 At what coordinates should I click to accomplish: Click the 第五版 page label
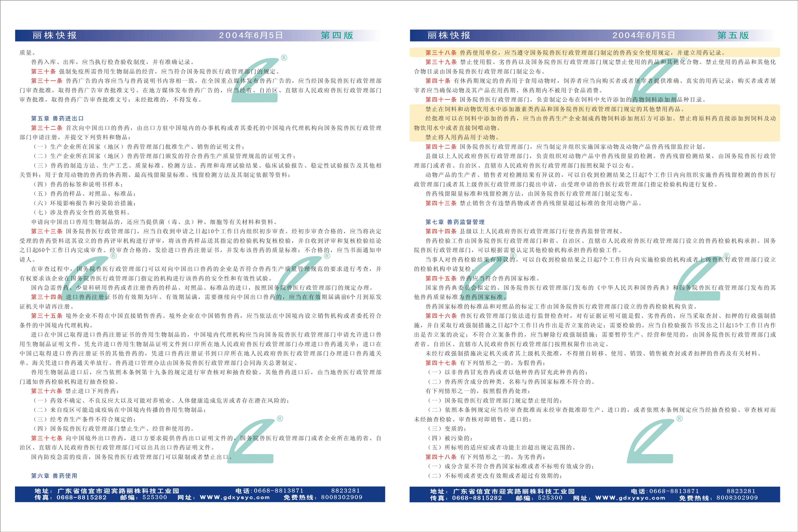(733, 35)
